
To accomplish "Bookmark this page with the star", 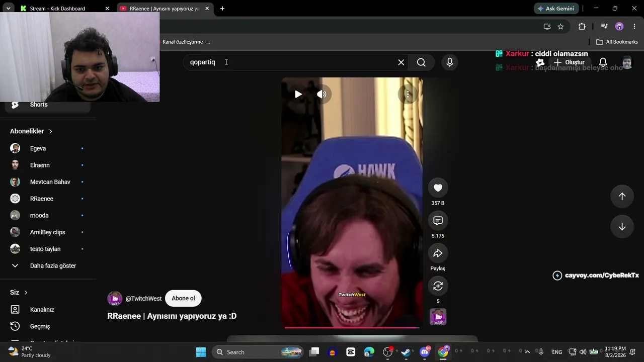I will [x=560, y=27].
